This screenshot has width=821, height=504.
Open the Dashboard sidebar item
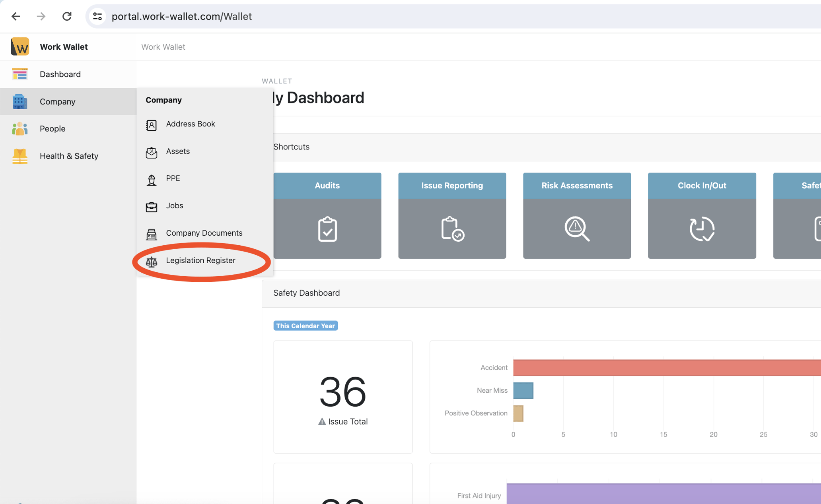tap(60, 74)
